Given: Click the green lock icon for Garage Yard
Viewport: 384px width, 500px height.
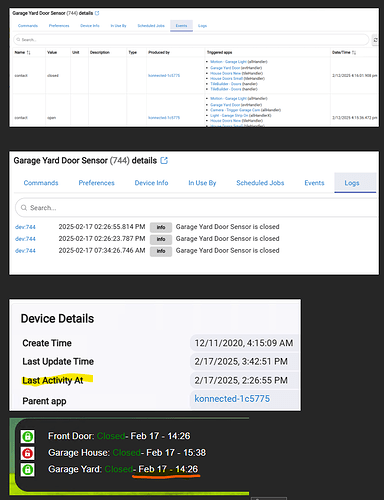Looking at the screenshot, I should coord(28,469).
